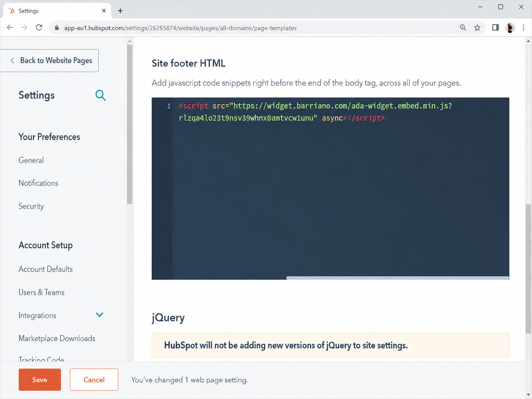
Task: Click the Account Setup heading
Action: [x=46, y=245]
